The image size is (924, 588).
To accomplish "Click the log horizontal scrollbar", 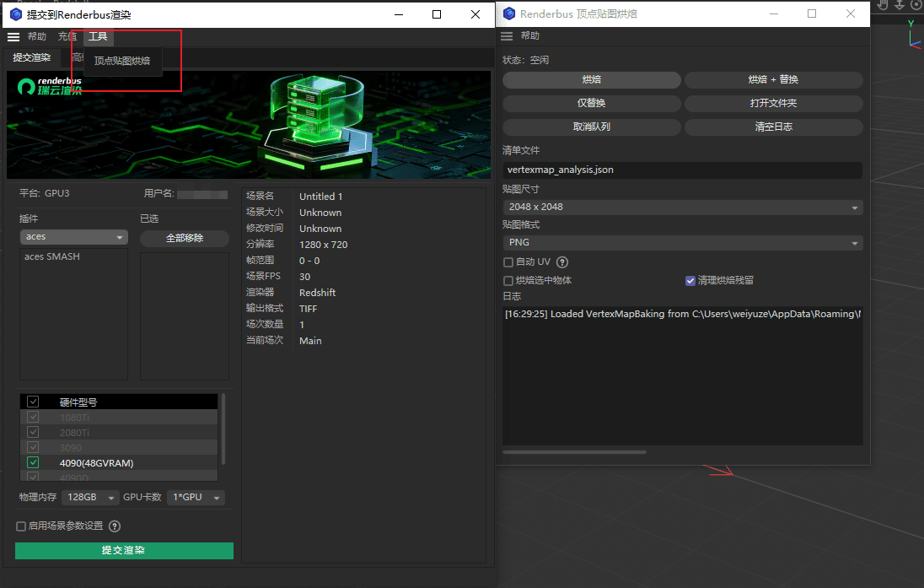I will pos(575,452).
